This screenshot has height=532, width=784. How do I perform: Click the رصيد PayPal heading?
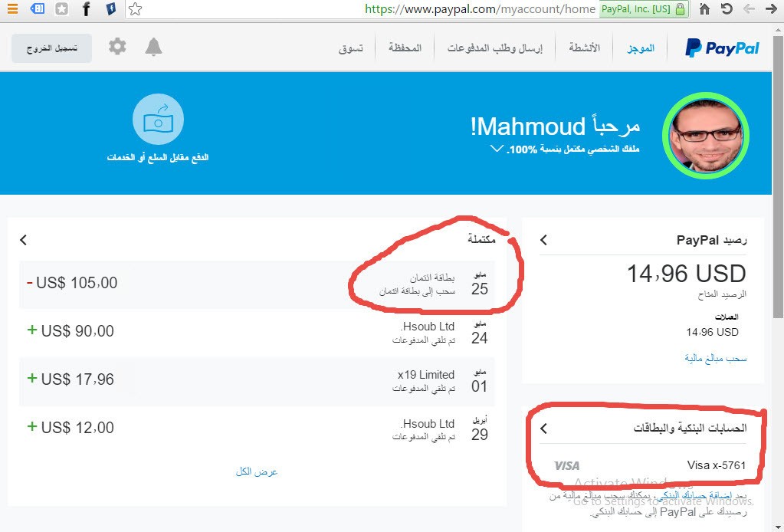[x=711, y=240]
